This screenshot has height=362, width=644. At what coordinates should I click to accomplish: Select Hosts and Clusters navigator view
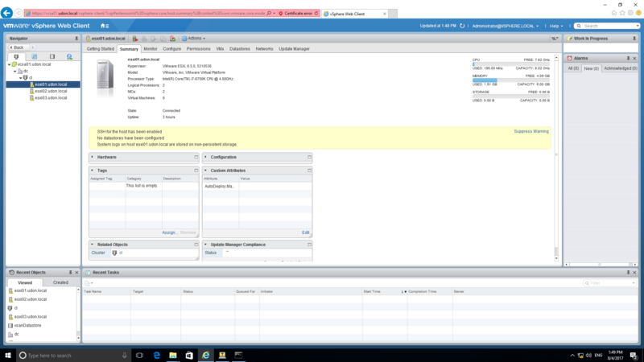pos(16,56)
